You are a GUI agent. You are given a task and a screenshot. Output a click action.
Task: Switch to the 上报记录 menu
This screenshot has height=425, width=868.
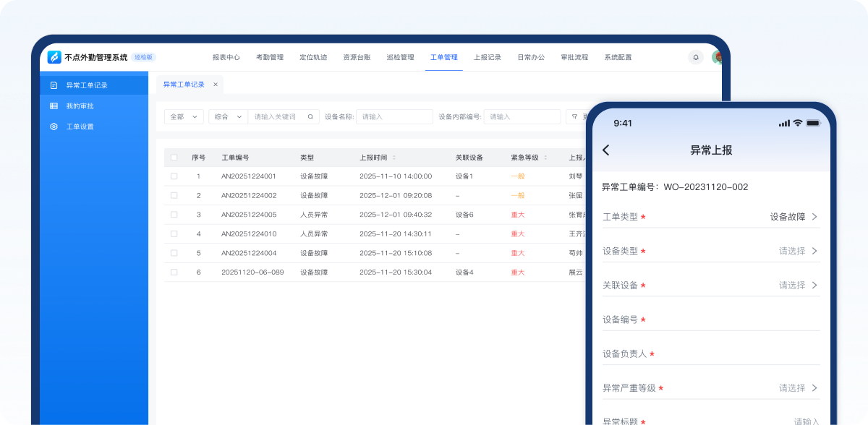[488, 56]
